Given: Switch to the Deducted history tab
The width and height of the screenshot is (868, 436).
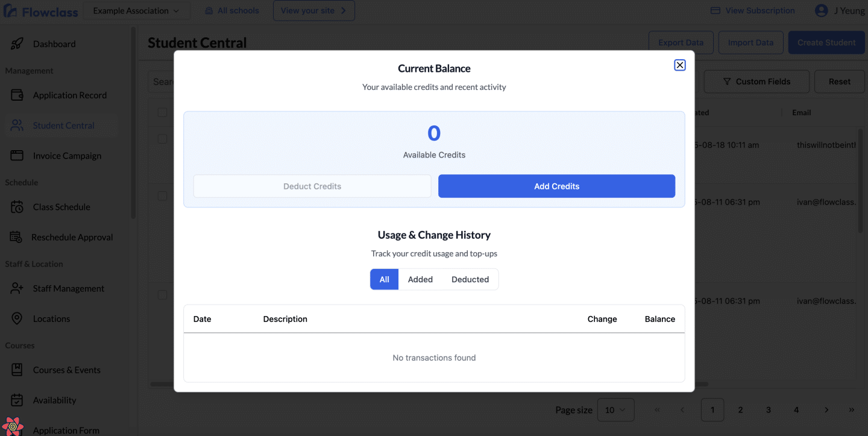Looking at the screenshot, I should pos(470,279).
